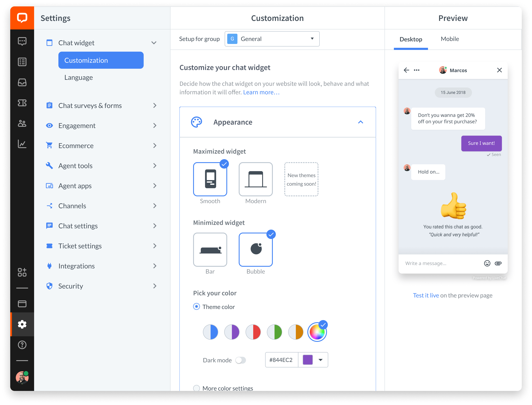Toggle the Dark mode switch

pyautogui.click(x=241, y=360)
